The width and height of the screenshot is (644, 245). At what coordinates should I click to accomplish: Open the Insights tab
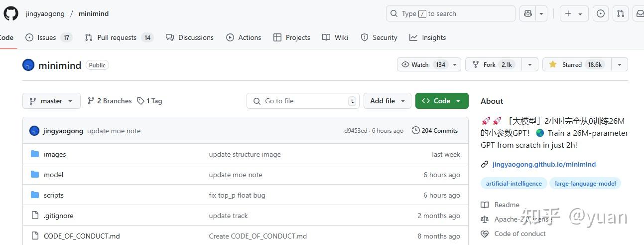click(428, 37)
